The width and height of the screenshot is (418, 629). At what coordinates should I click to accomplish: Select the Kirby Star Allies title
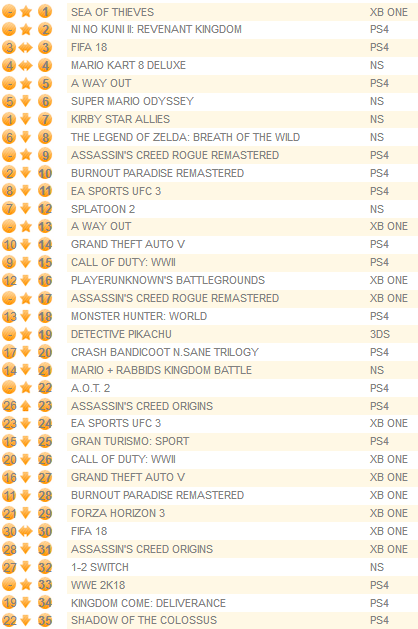(120, 119)
